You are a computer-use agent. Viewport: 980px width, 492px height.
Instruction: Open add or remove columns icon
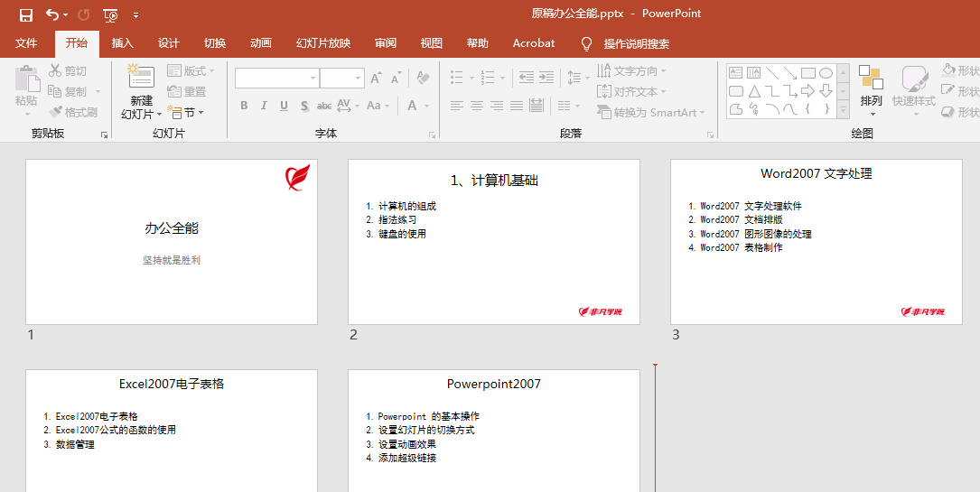pyautogui.click(x=565, y=106)
